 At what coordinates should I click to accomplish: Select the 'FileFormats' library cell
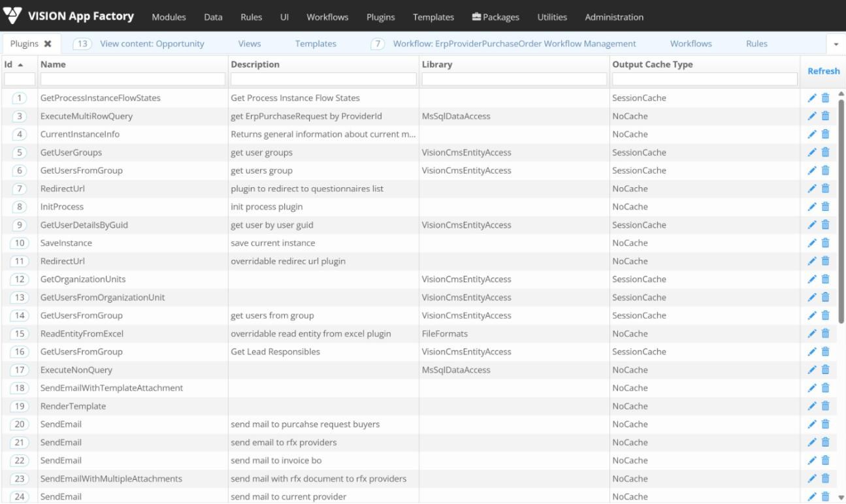click(445, 334)
